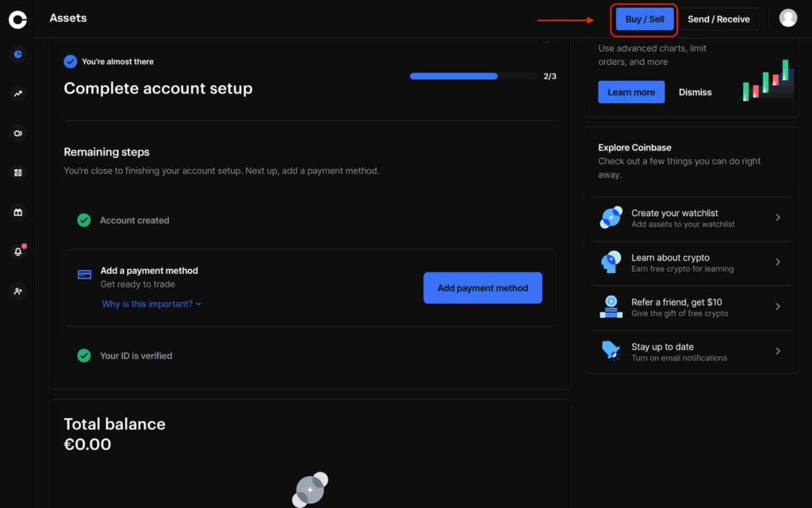Select Refer a friend, get $10 text
The height and width of the screenshot is (508, 812).
[x=676, y=302]
